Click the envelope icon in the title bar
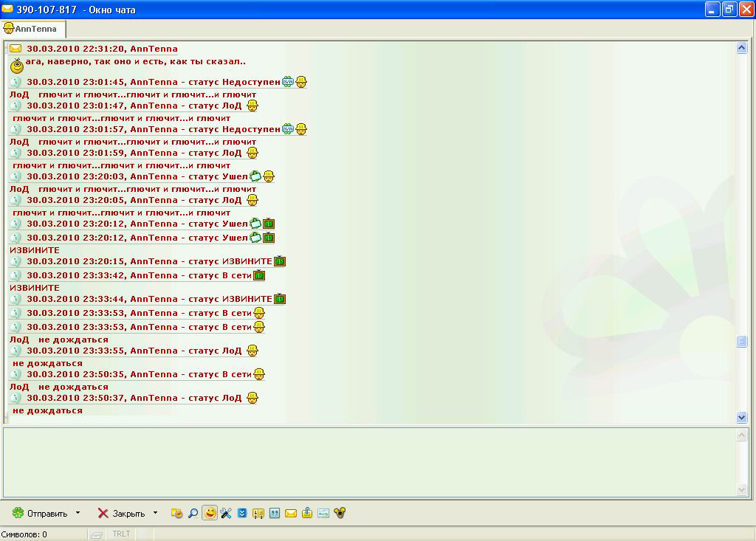This screenshot has height=541, width=756. [7, 9]
